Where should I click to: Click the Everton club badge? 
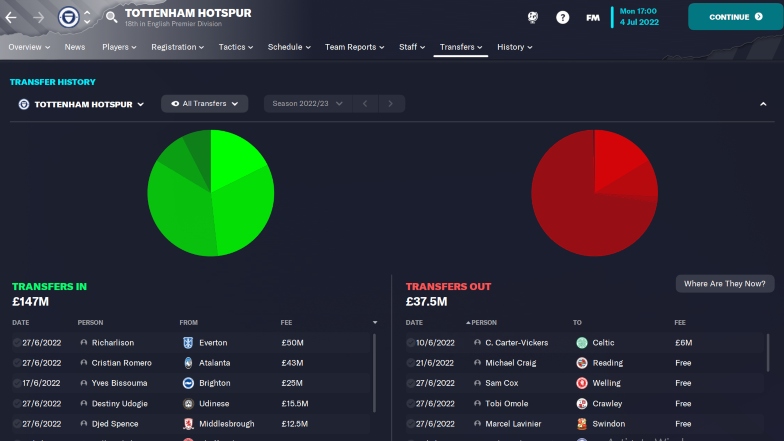pos(188,342)
